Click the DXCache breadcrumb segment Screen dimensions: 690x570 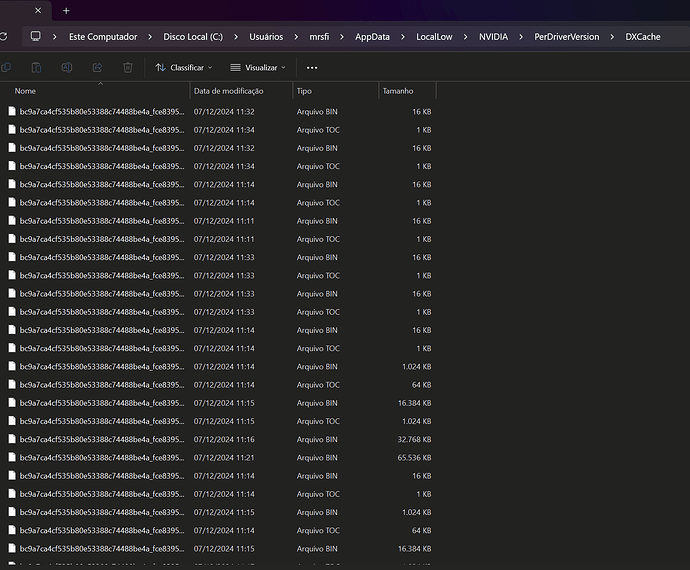pos(643,37)
